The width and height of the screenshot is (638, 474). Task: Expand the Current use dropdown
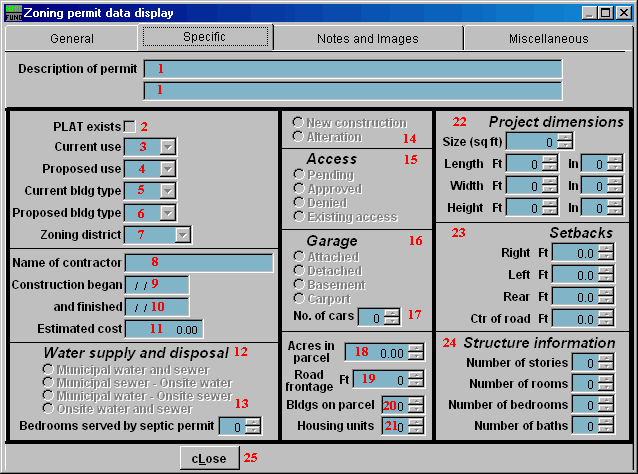[168, 147]
